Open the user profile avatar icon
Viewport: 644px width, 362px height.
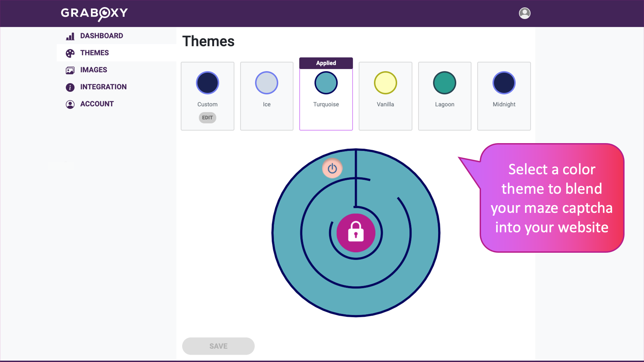[525, 13]
